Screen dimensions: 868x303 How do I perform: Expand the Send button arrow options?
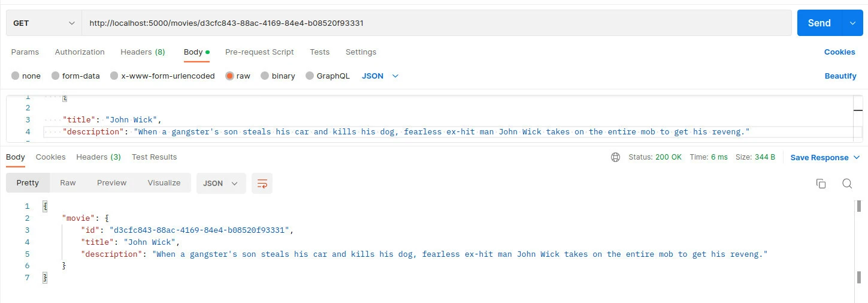point(852,23)
